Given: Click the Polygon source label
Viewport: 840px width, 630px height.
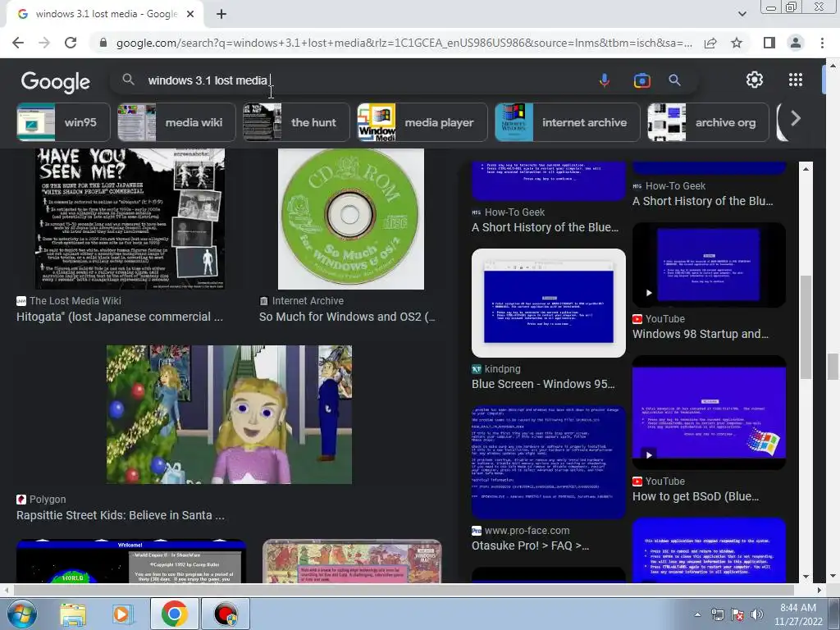Looking at the screenshot, I should 48,500.
